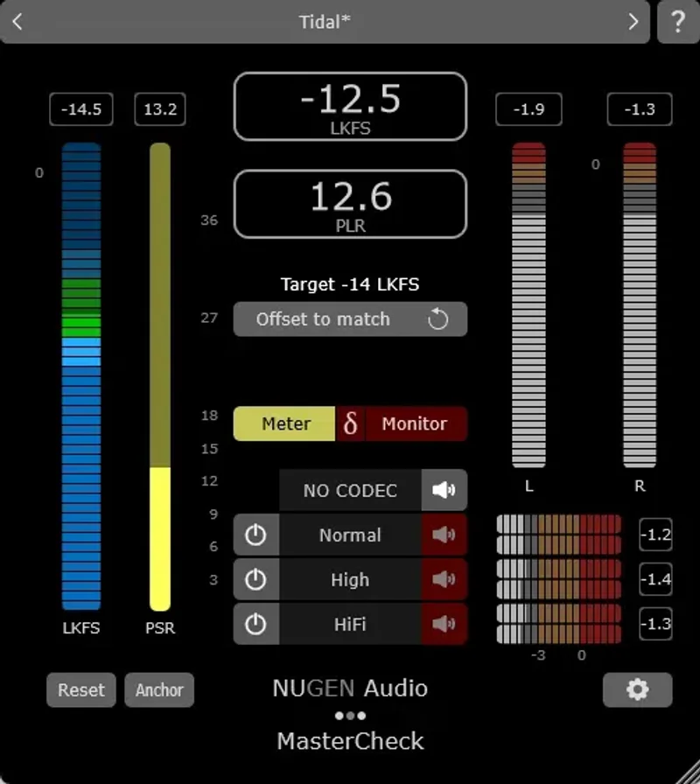This screenshot has height=784, width=700.
Task: Go to previous preset with left arrow
Action: click(17, 22)
